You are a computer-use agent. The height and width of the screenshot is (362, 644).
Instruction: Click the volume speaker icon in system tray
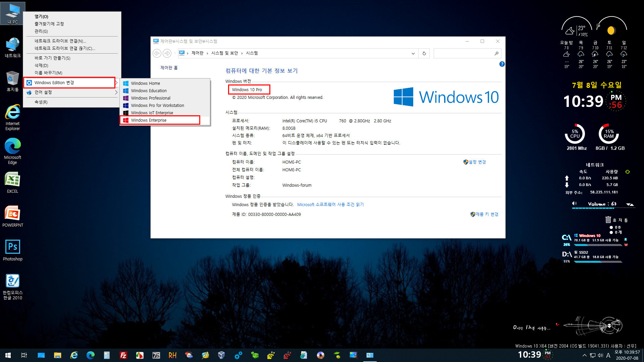coord(600,355)
